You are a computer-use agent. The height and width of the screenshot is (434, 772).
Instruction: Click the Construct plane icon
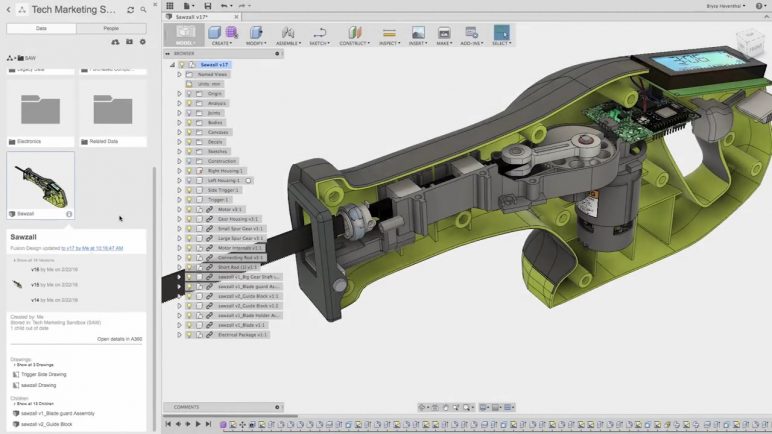354,33
